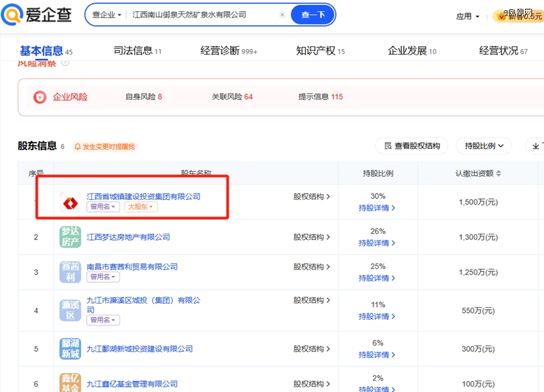The image size is (544, 392).
Task: Open 江西梦达房地产有限公司 company link
Action: pos(128,237)
